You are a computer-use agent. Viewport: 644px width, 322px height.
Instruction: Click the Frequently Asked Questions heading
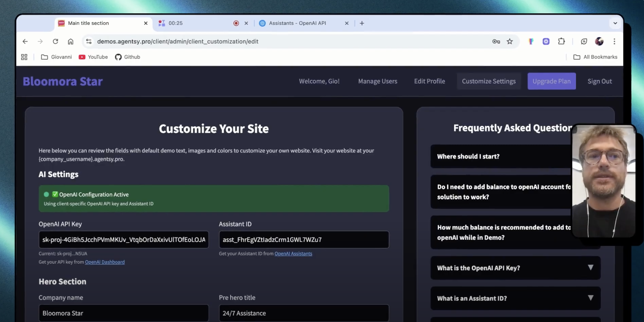tap(512, 128)
